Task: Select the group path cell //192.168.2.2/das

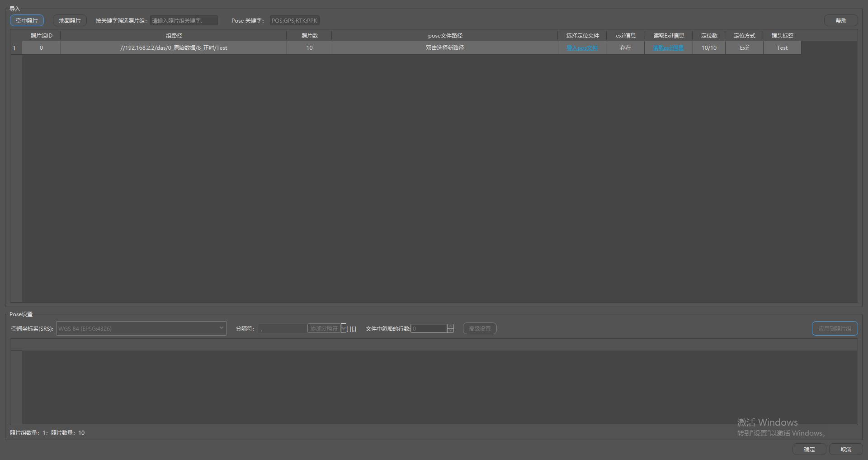Action: click(x=174, y=48)
